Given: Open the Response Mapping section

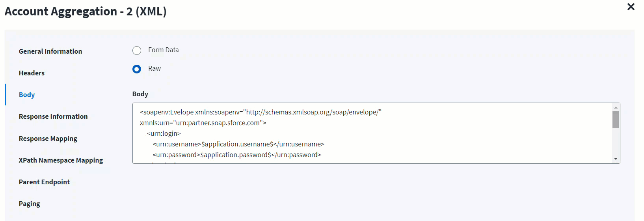Looking at the screenshot, I should (x=48, y=139).
